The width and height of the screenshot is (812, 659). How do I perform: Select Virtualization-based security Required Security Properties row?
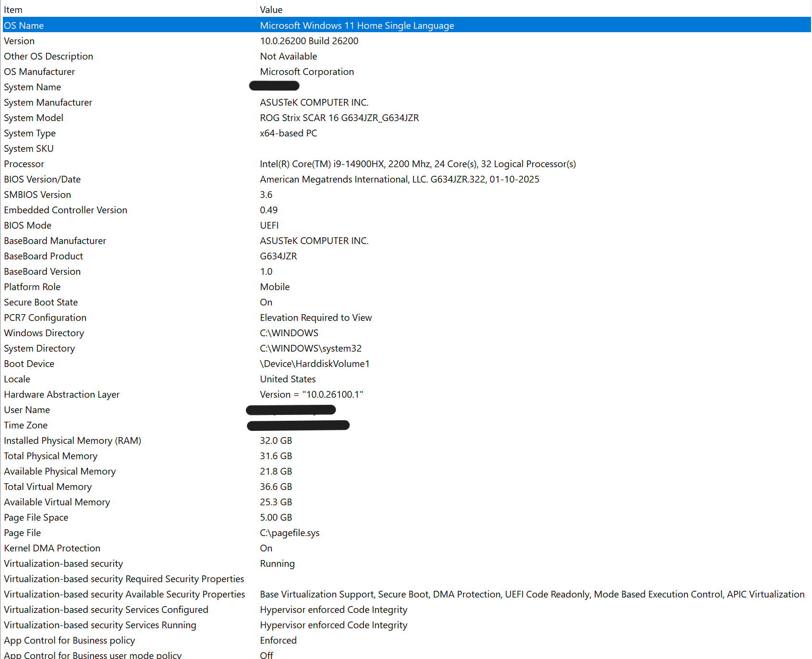[407, 578]
